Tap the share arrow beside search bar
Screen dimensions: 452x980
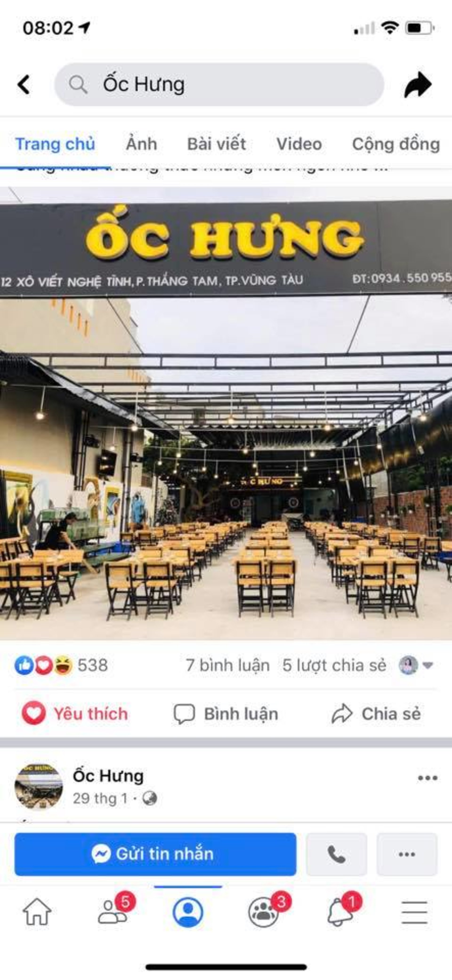[418, 84]
